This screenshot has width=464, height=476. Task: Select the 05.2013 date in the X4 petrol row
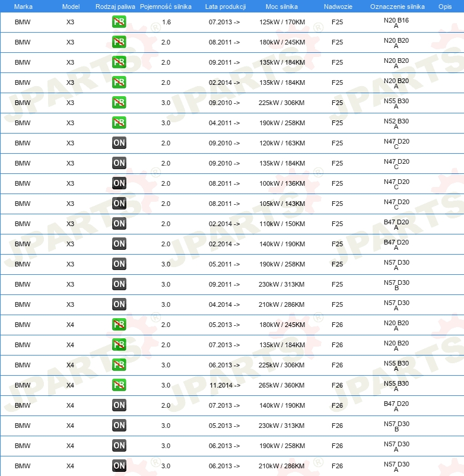[x=224, y=325]
